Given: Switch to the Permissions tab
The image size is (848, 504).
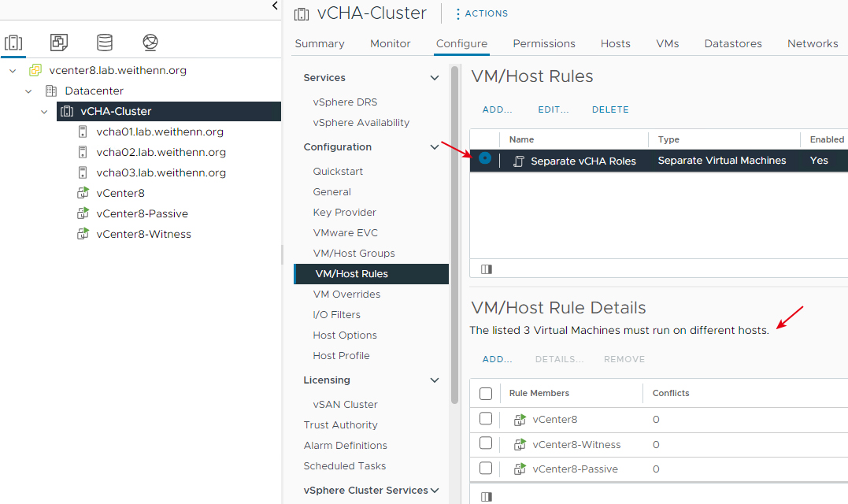Looking at the screenshot, I should click(544, 44).
